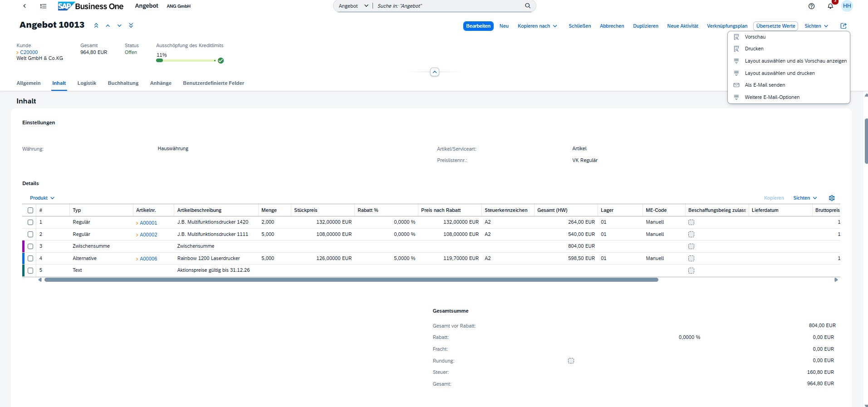Select Drucken from the menu
The height and width of the screenshot is (407, 868).
(x=789, y=49)
